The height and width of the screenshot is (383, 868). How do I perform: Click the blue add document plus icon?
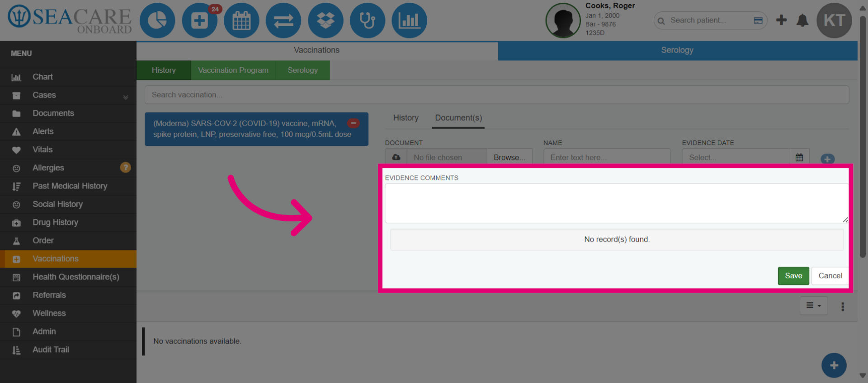(827, 159)
